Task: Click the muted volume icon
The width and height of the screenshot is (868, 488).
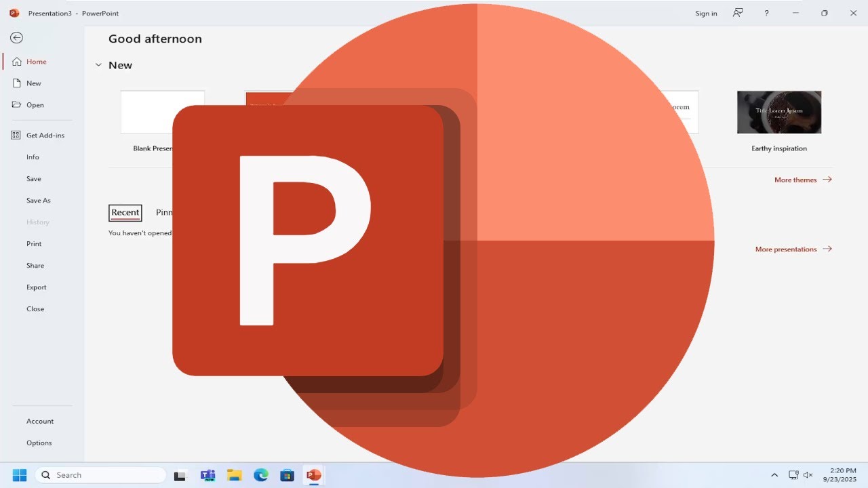Action: point(808,475)
